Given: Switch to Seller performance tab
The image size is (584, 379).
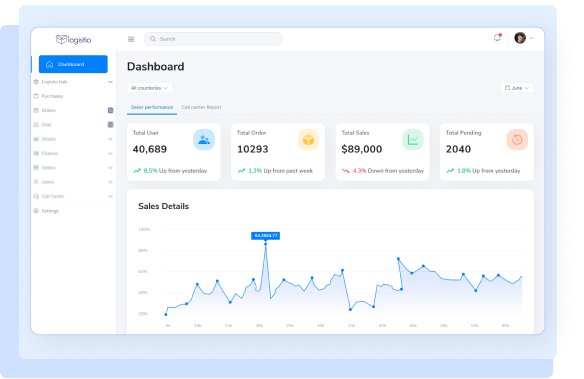Looking at the screenshot, I should click(152, 107).
